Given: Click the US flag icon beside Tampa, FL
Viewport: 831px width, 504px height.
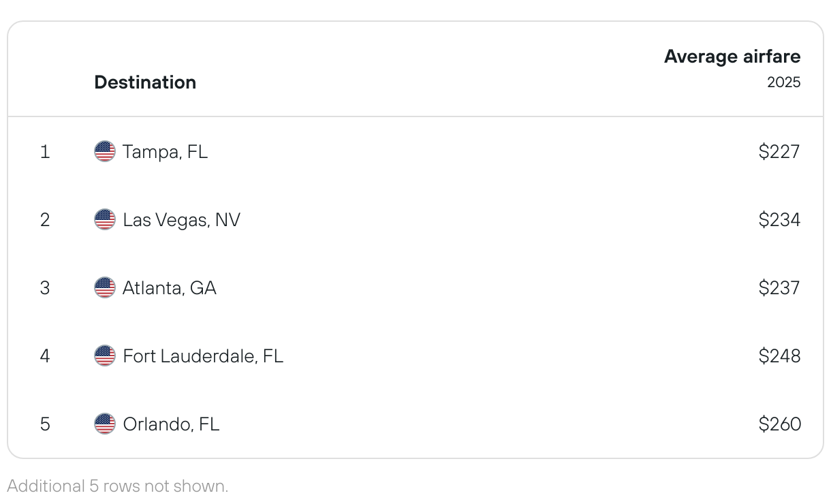Looking at the screenshot, I should (105, 151).
